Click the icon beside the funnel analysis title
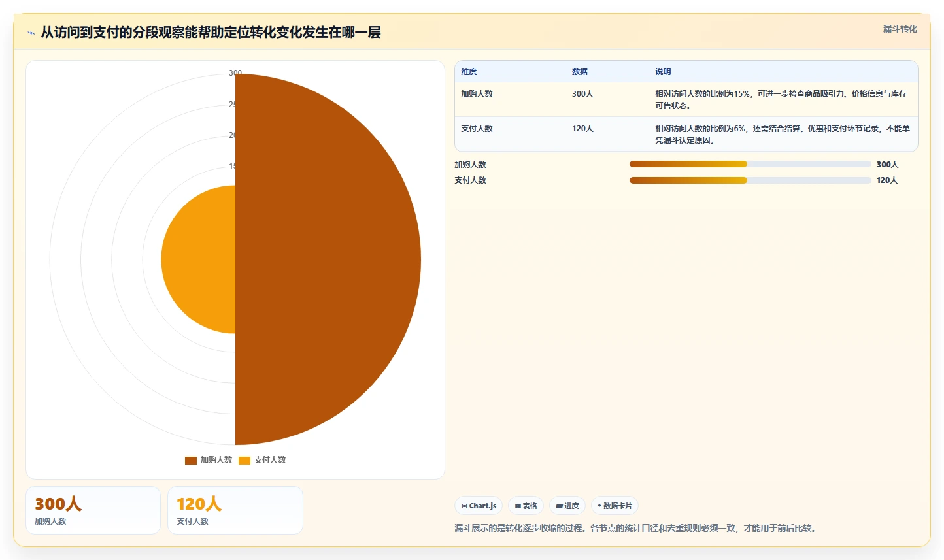This screenshot has width=944, height=560. click(x=31, y=33)
